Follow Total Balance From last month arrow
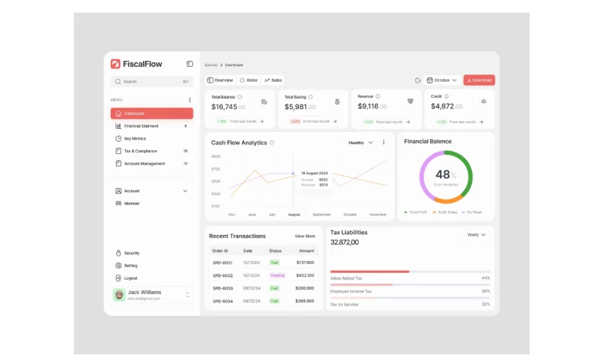This screenshot has width=607, height=364. coord(262,121)
